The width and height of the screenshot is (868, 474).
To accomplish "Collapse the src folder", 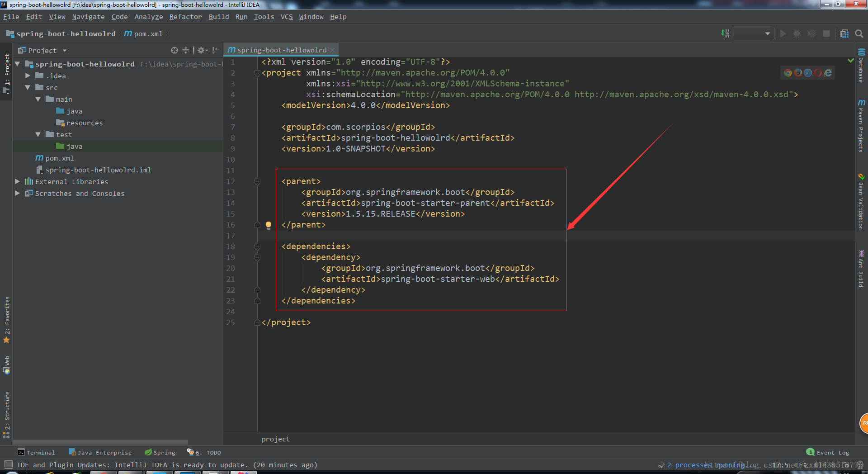I will tap(28, 88).
